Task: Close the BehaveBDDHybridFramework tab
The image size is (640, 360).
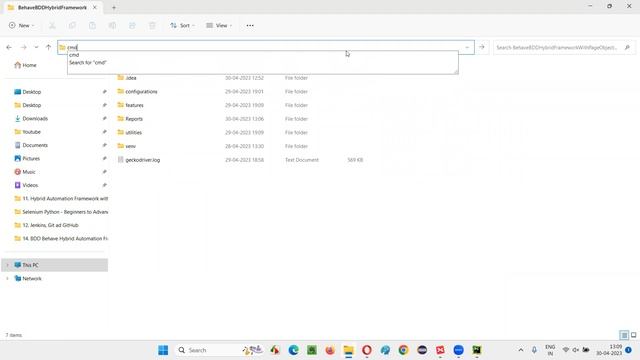Action: tap(95, 7)
